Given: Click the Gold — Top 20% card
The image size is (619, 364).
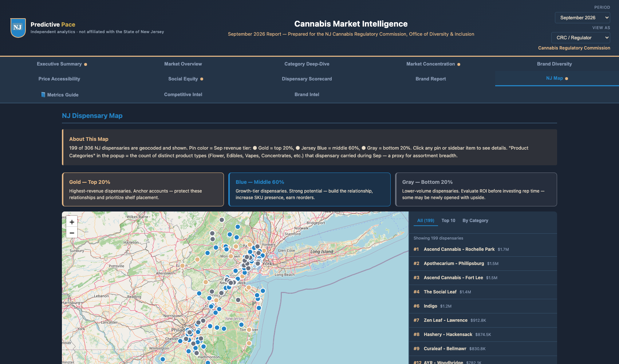Looking at the screenshot, I should [143, 189].
